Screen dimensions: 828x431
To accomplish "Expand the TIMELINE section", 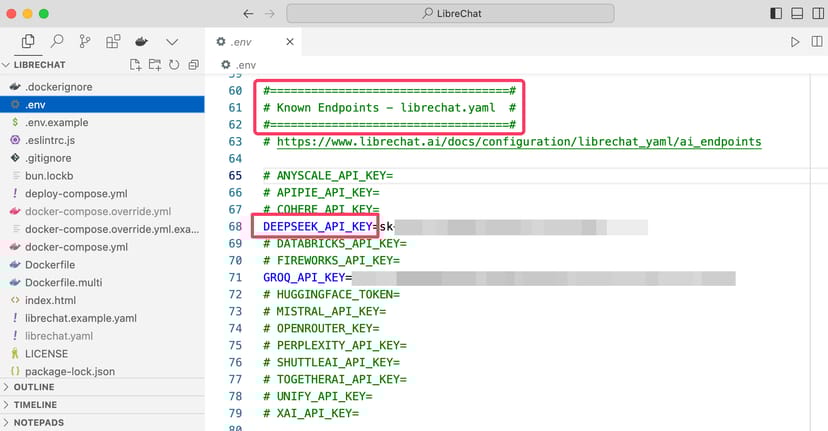I will tap(35, 405).
